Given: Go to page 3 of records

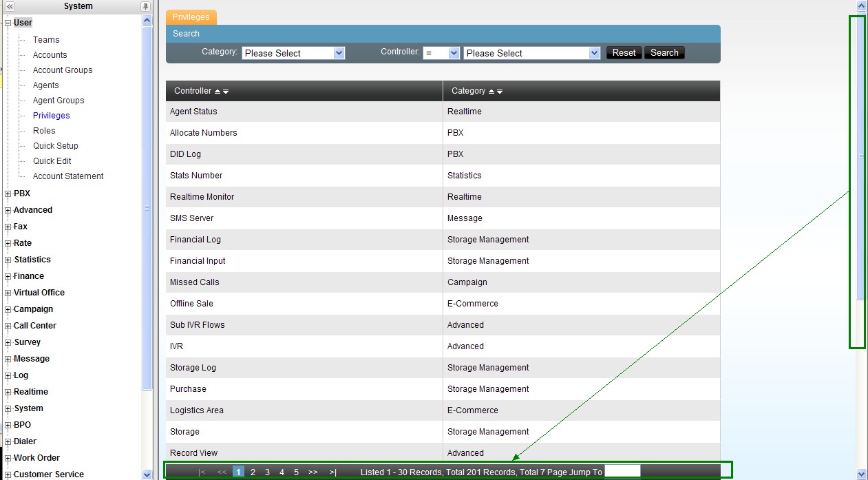Looking at the screenshot, I should click(267, 472).
